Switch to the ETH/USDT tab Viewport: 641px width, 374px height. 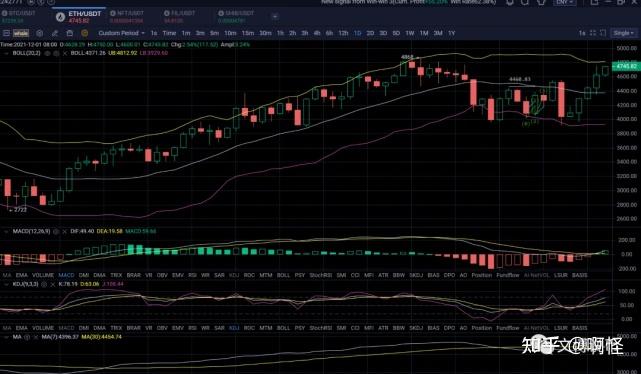[79, 17]
